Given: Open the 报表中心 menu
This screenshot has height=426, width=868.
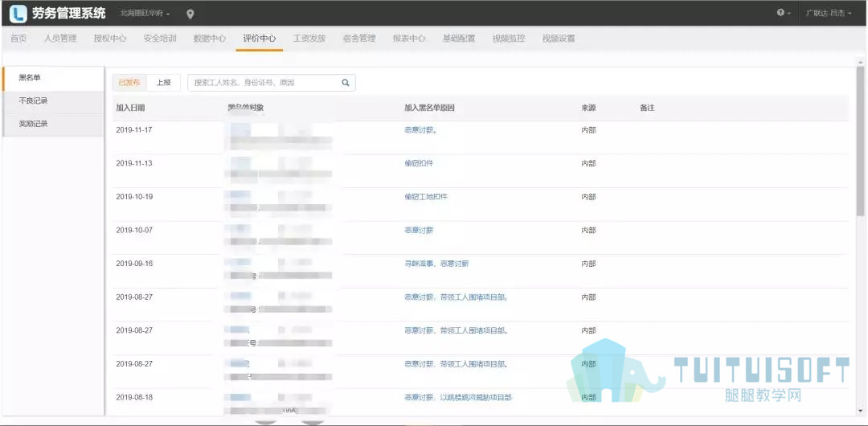Looking at the screenshot, I should pos(409,39).
